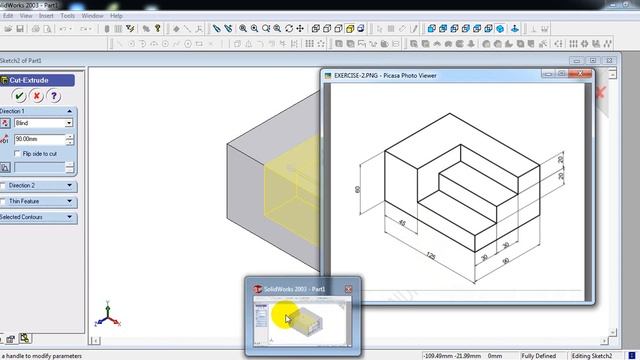Screen dimensions: 640x360
Task: Enable Flip side to cut checkbox
Action: click(x=17, y=154)
